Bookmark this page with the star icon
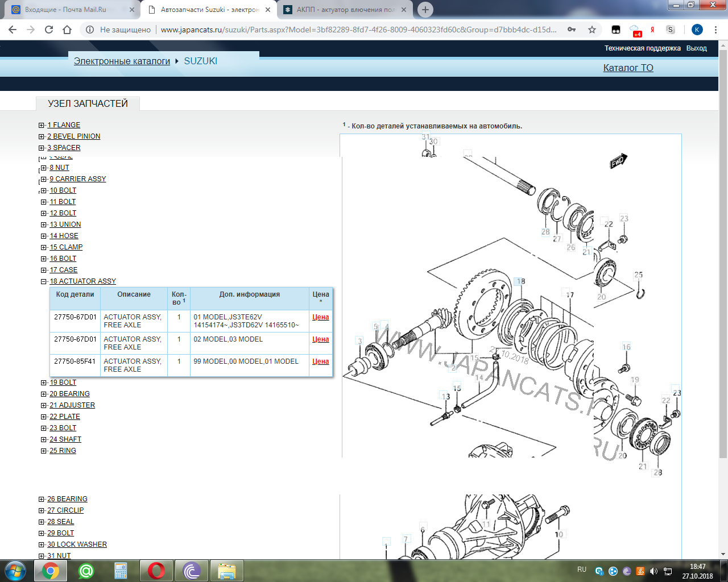The height and width of the screenshot is (582, 728). (x=592, y=30)
